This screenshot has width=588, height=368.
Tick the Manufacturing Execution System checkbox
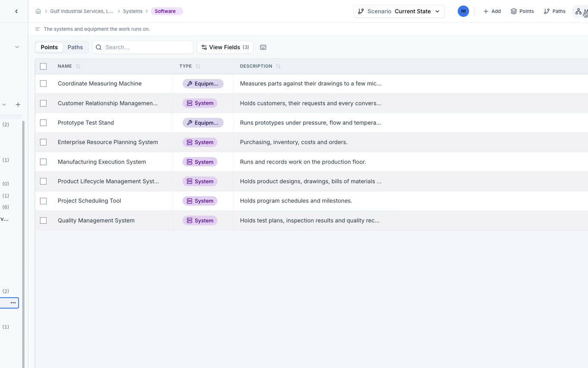[43, 162]
